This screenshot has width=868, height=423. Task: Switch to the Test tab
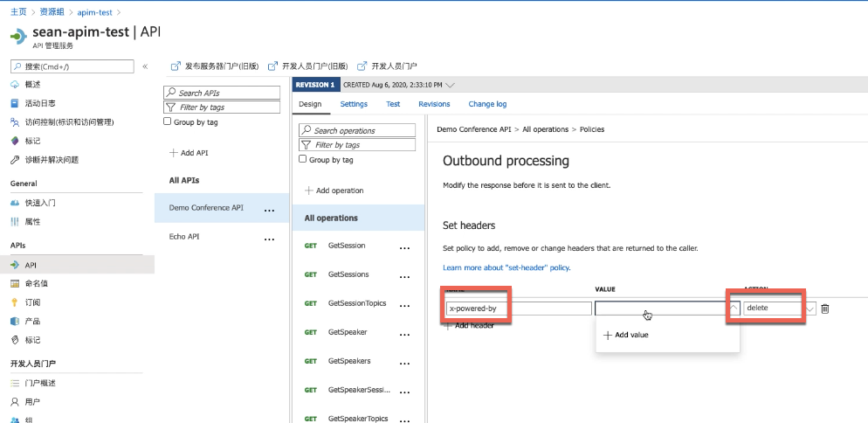pyautogui.click(x=393, y=104)
